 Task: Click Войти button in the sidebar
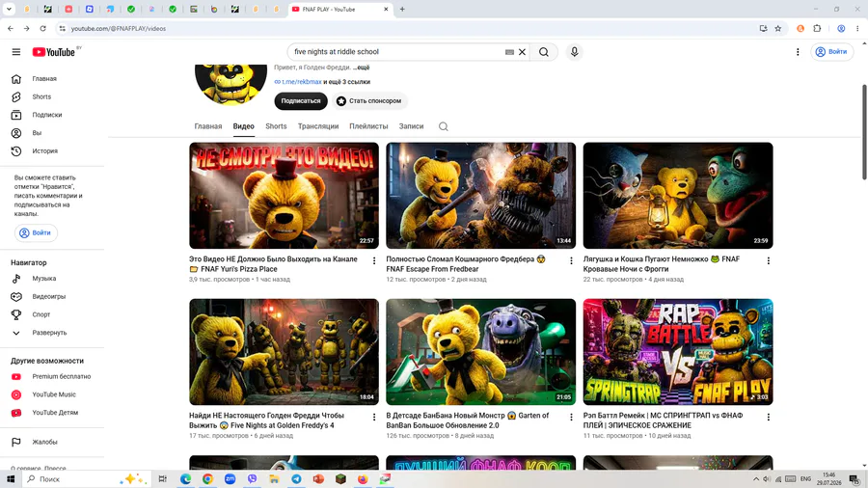36,233
